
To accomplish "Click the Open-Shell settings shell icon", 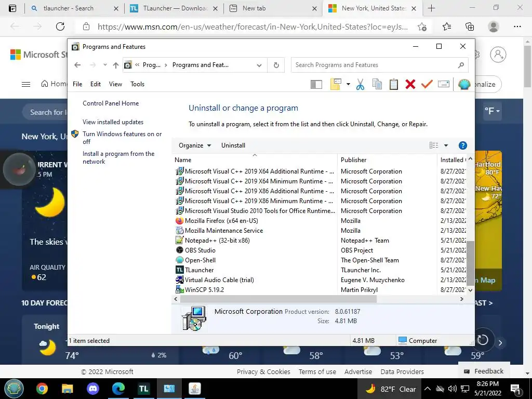I will (x=464, y=84).
